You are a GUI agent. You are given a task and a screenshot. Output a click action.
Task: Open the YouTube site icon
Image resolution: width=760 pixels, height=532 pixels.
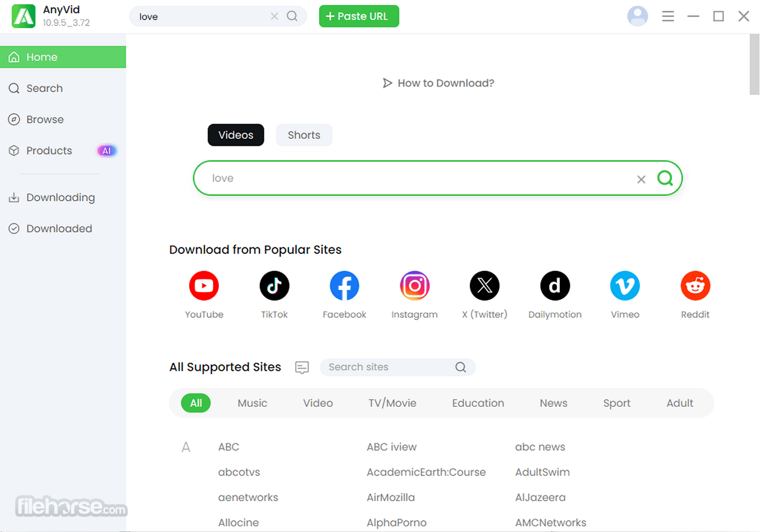click(204, 286)
